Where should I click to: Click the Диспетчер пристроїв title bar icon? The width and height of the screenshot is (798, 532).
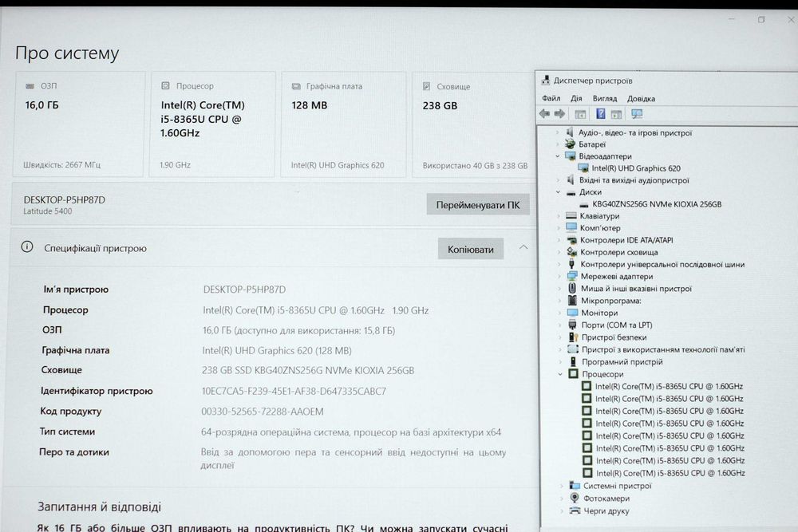click(546, 81)
